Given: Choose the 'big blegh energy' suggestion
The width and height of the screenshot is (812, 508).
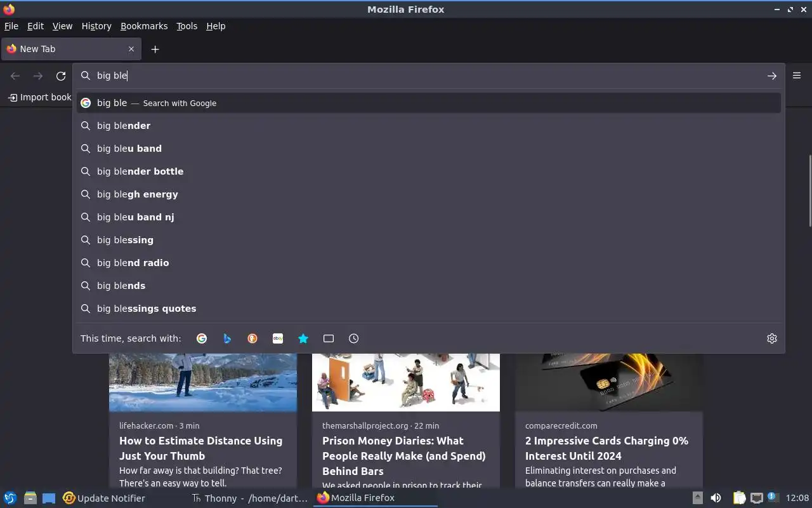Looking at the screenshot, I should click(429, 194).
